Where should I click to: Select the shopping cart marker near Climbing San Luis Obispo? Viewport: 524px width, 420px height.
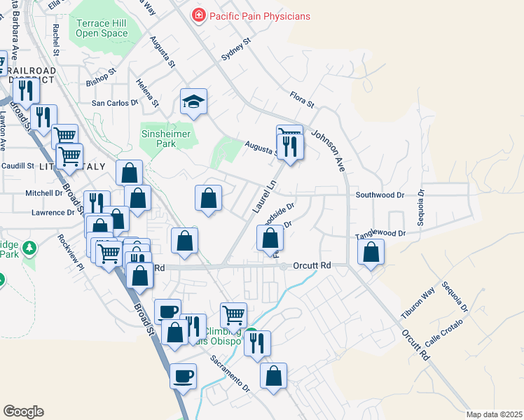[x=234, y=316]
